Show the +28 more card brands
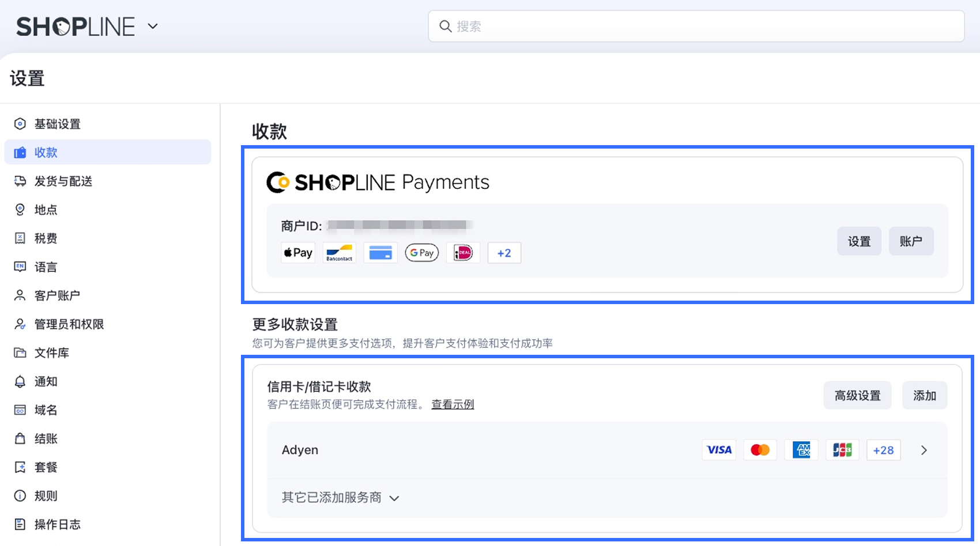Viewport: 980px width, 546px height. [x=884, y=450]
